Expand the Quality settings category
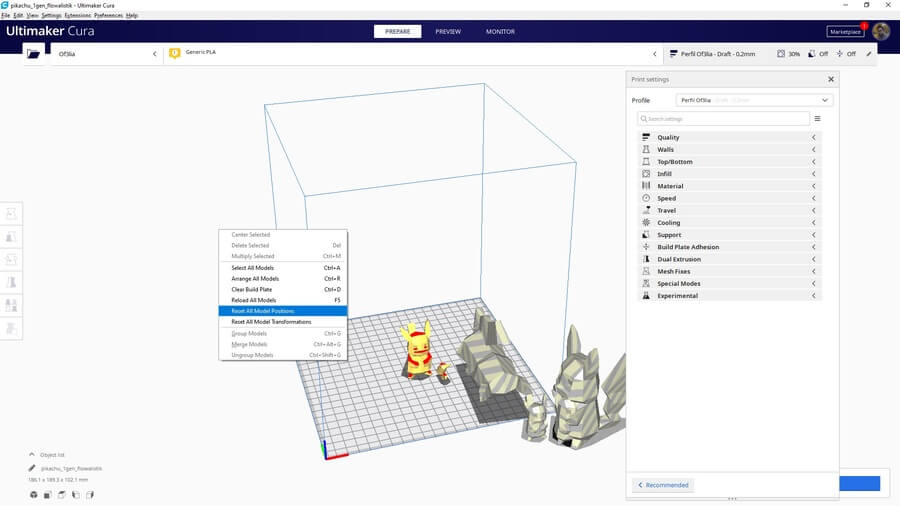The image size is (900, 506). pos(730,137)
